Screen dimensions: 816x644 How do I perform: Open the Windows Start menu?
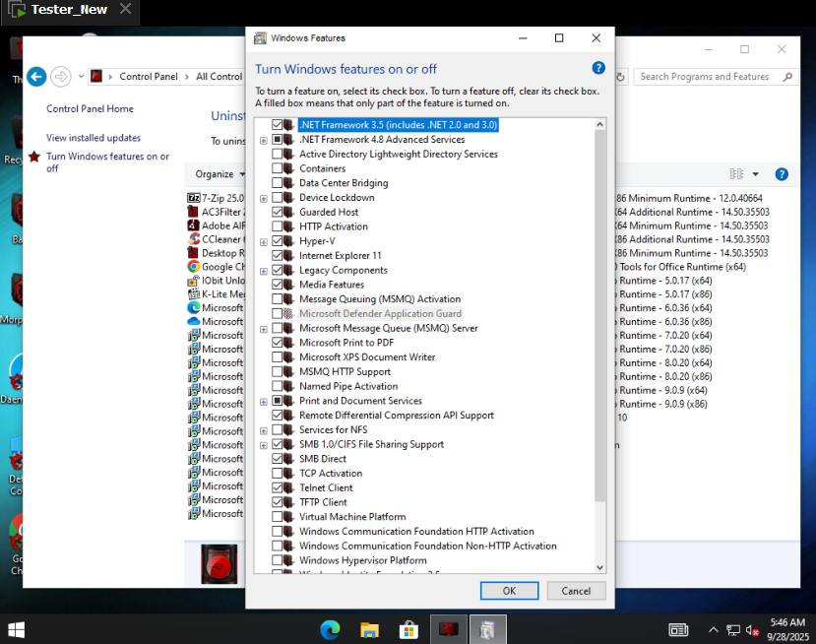coord(16,630)
